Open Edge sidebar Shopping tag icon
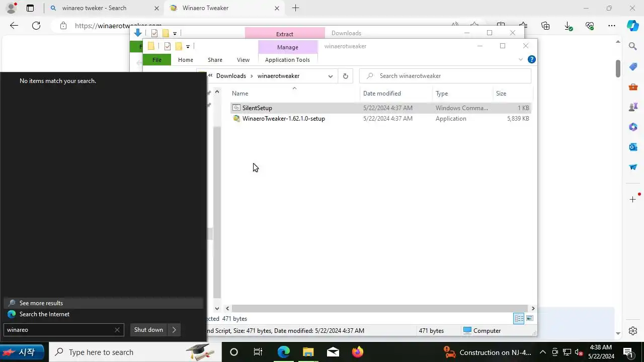 633,66
